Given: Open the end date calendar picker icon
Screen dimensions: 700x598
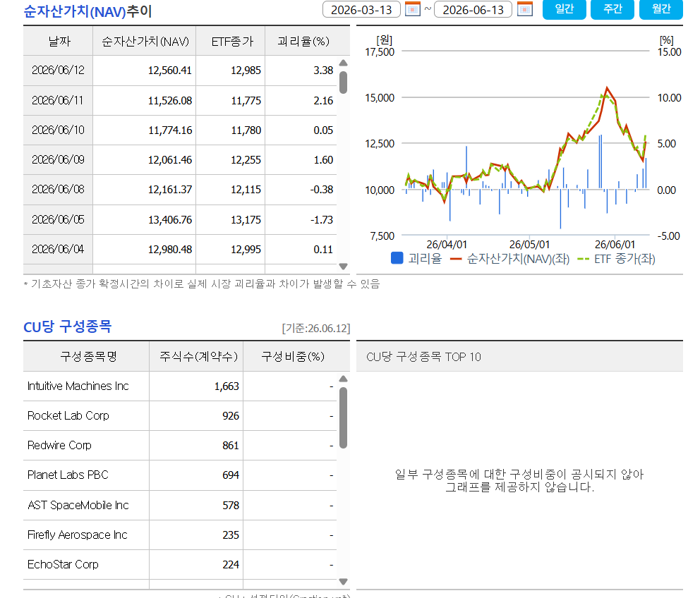Looking at the screenshot, I should click(525, 9).
